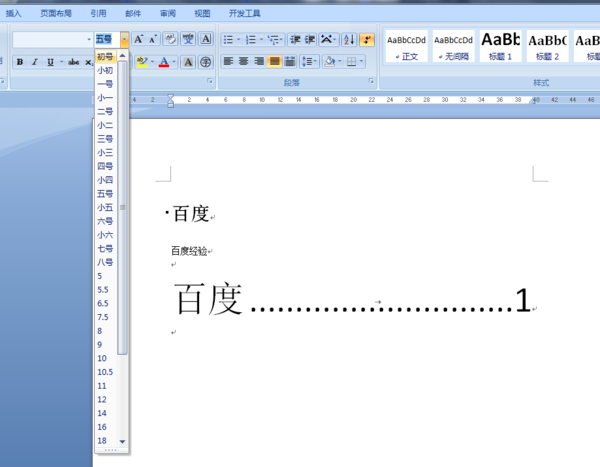Click the Asian Layout icon
The width and height of the screenshot is (600, 467).
pos(328,39)
